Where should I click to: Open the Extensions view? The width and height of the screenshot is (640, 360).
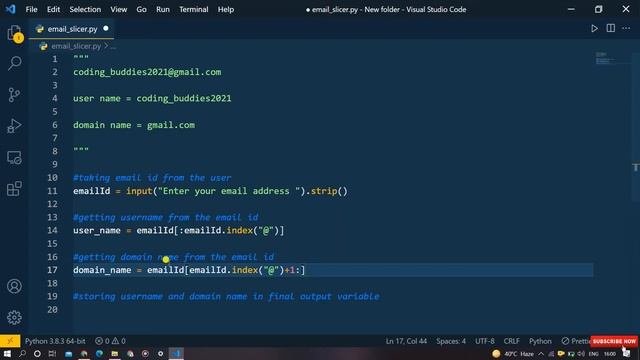pos(14,189)
